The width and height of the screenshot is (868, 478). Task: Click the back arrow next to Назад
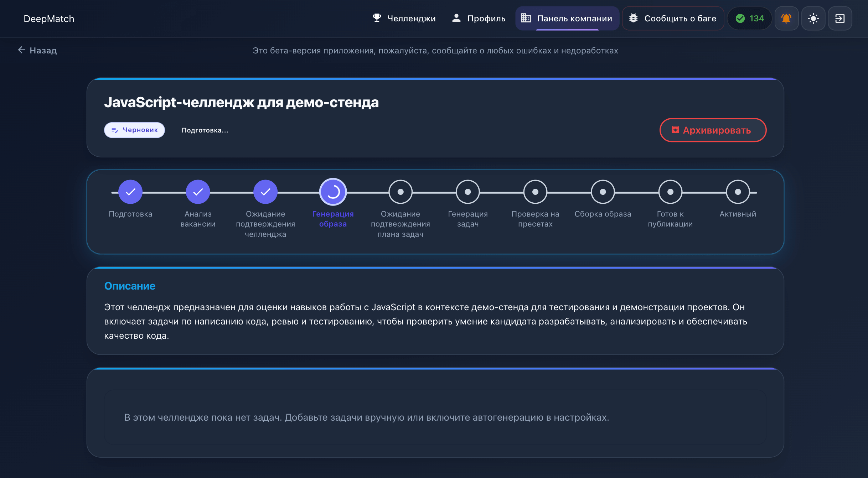tap(21, 50)
